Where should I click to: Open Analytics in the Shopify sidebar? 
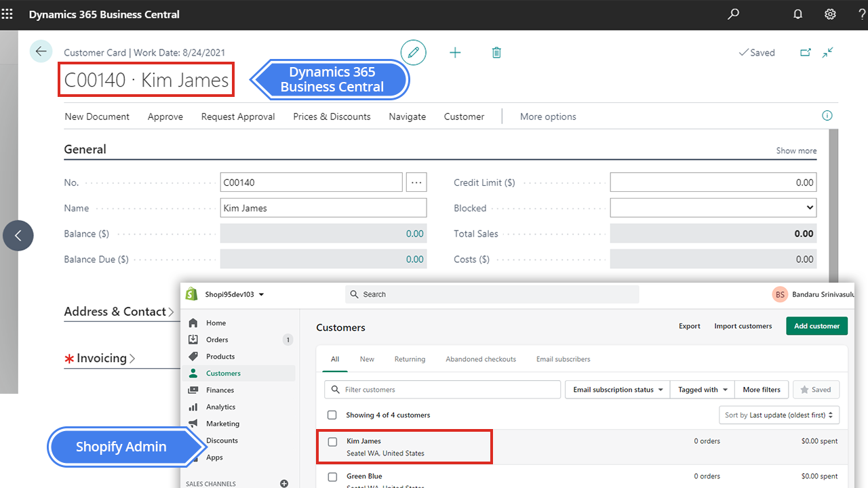pos(221,407)
